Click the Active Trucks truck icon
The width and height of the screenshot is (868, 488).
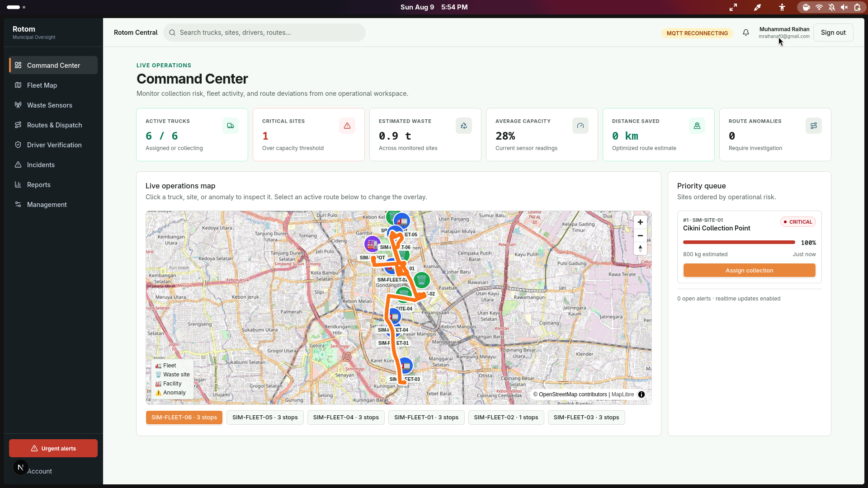(x=231, y=126)
